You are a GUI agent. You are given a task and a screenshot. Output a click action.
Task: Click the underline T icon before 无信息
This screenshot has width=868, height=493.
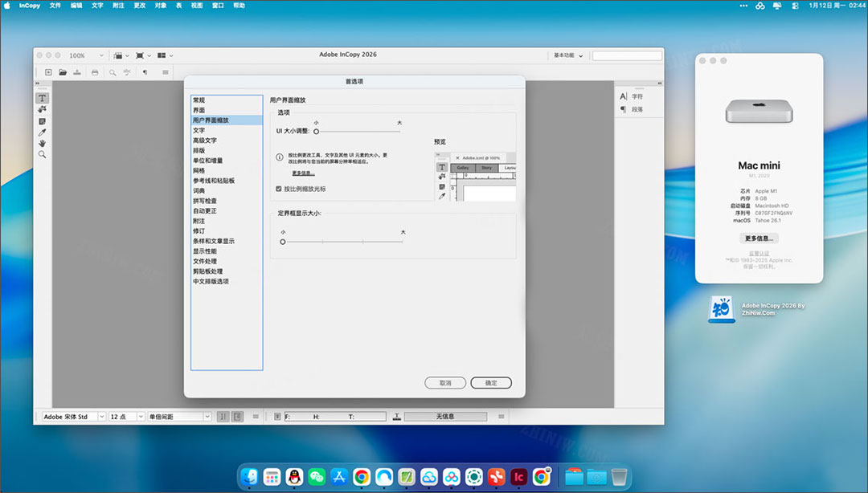click(x=396, y=417)
